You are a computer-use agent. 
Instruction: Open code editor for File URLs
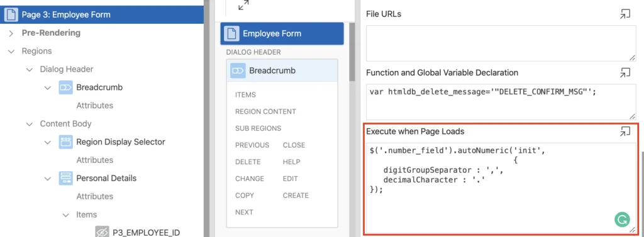point(625,14)
